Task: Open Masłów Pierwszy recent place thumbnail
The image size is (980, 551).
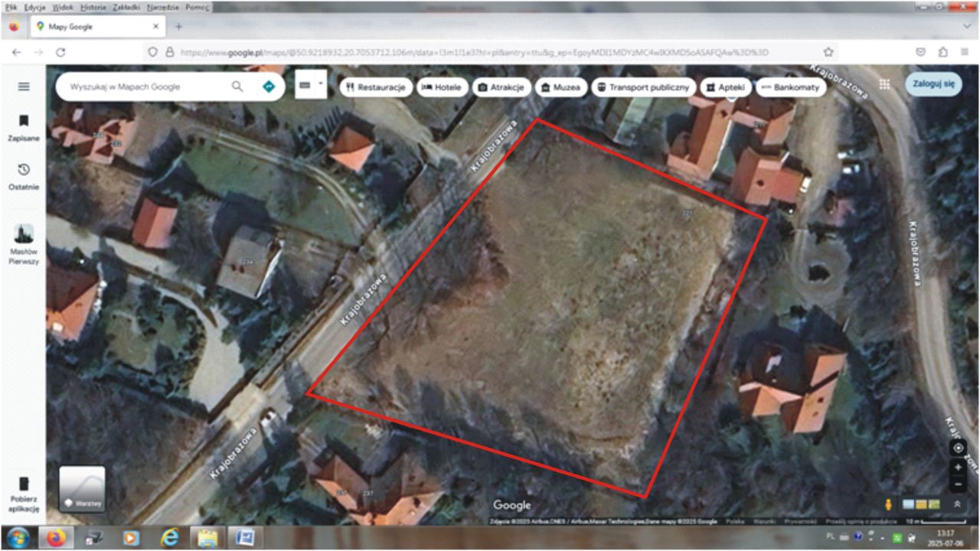Action: coord(24,244)
